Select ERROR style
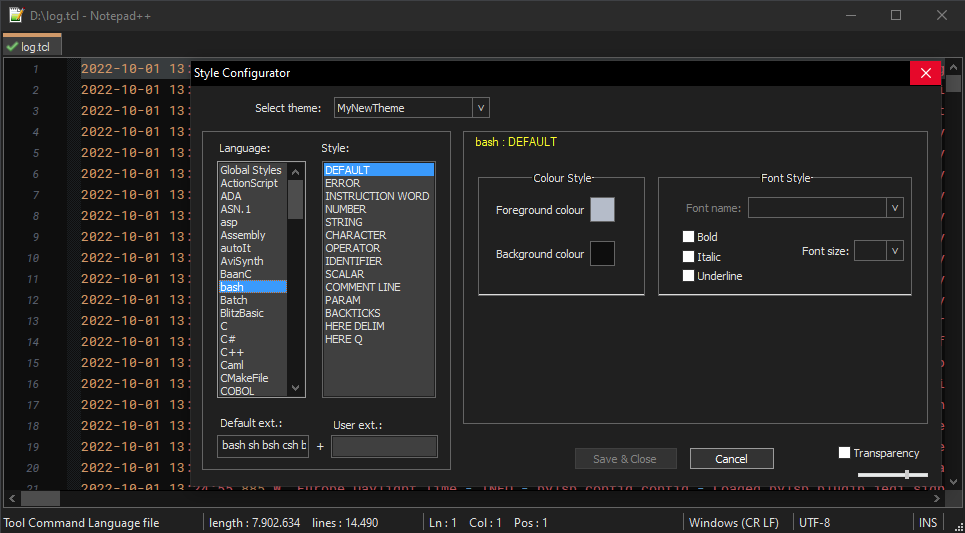 tap(378, 183)
